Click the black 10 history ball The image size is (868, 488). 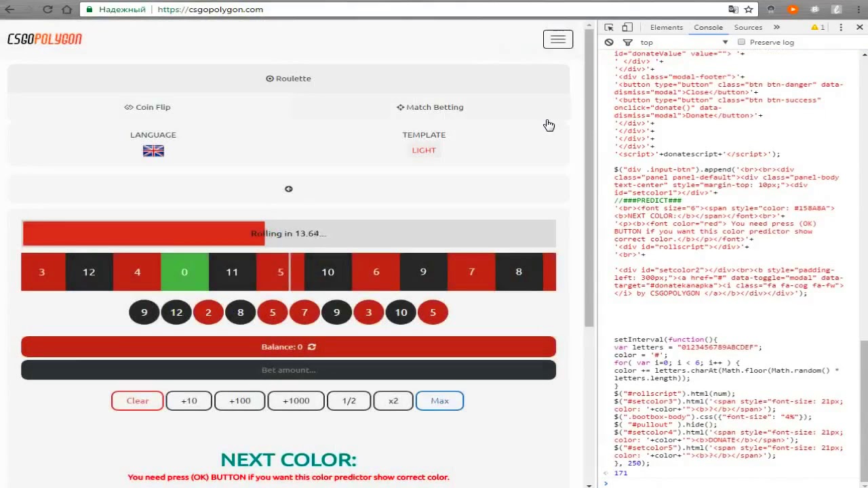pyautogui.click(x=401, y=312)
